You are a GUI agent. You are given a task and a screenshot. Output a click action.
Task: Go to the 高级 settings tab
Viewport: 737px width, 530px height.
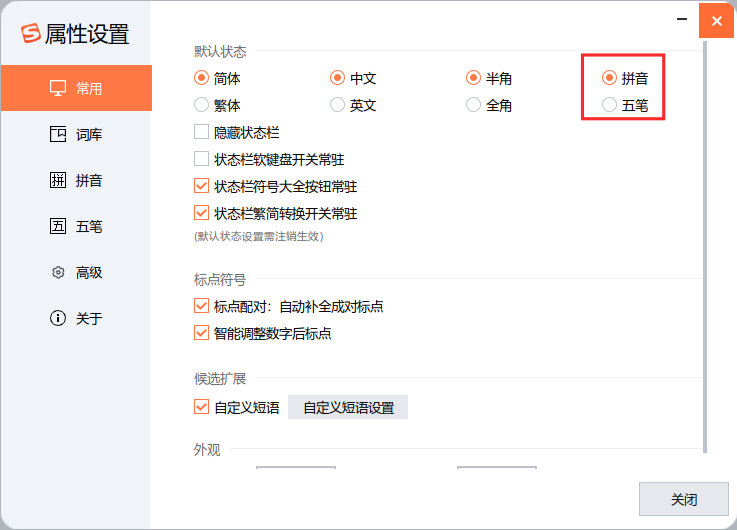89,272
